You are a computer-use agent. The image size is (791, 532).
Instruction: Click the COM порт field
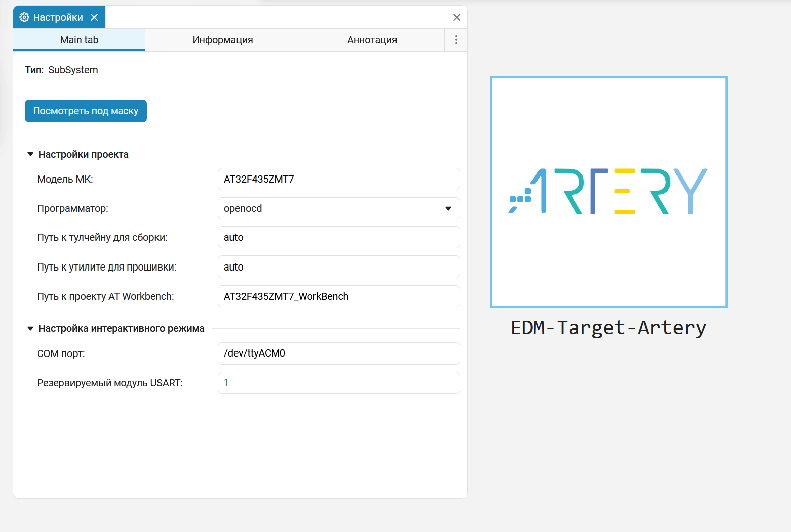pyautogui.click(x=339, y=353)
